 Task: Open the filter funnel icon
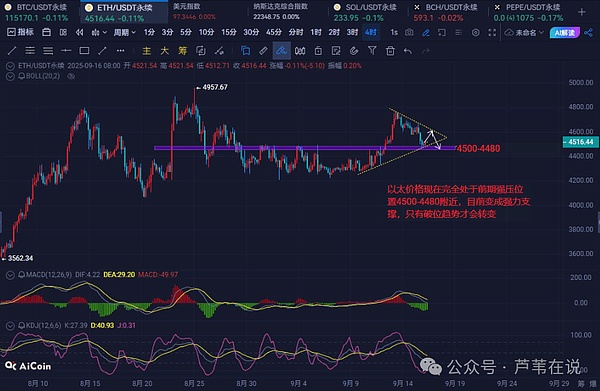click(372, 51)
